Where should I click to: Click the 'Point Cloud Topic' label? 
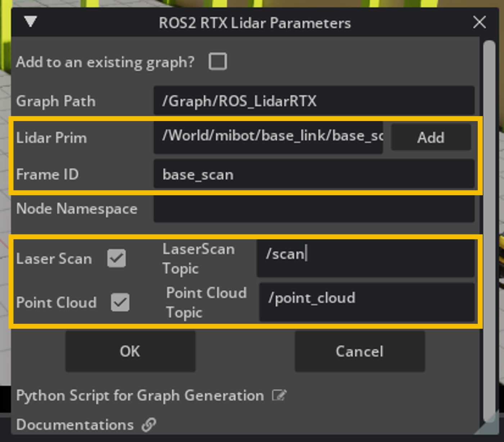[206, 303]
